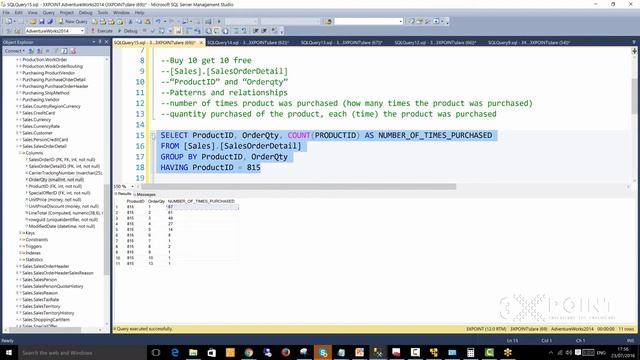Switch to the SQLQuery13.sql tab
640x360 pixels.
[x=342, y=42]
